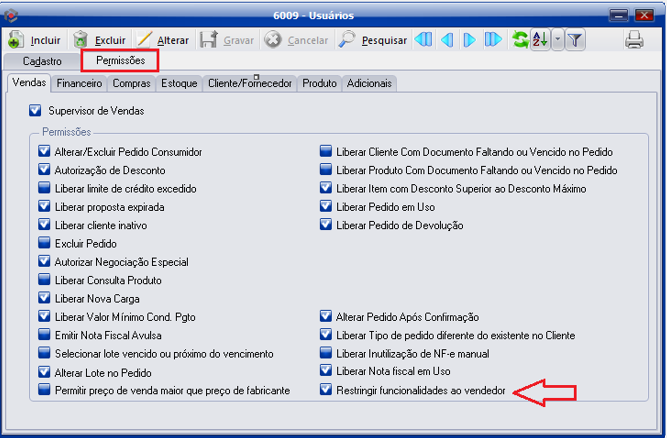Click the Incluir toolbar button
The height and width of the screenshot is (438, 667).
pos(35,40)
